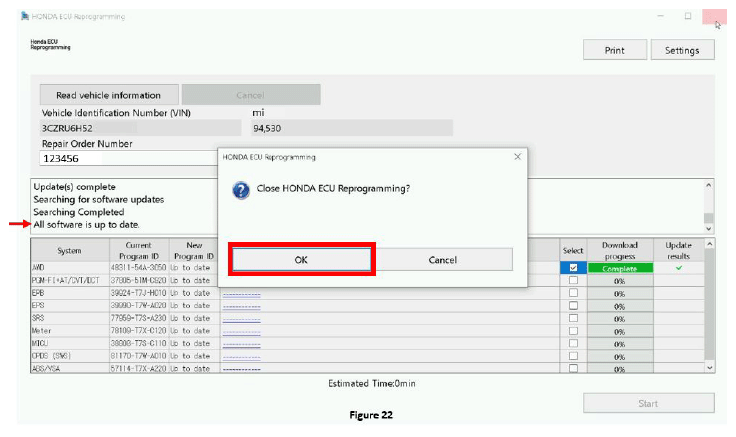Uncheck the AWD system Select checkbox
Viewport: 736px width, 437px height.
tap(572, 268)
